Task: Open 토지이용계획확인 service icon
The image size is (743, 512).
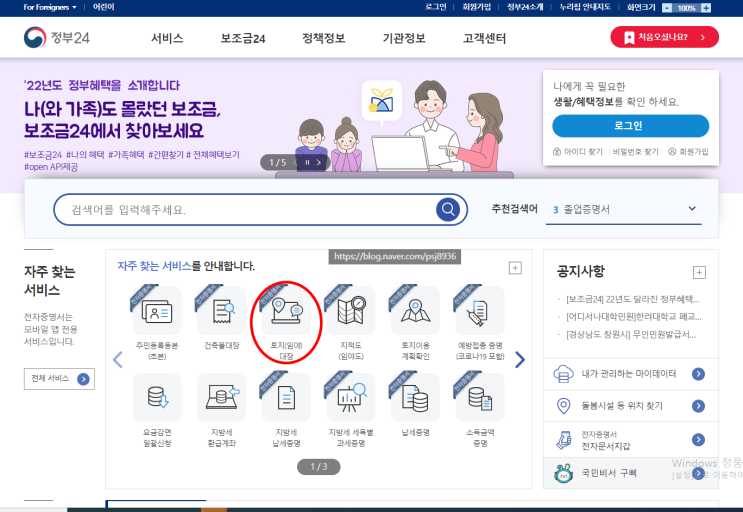Action: 416,311
